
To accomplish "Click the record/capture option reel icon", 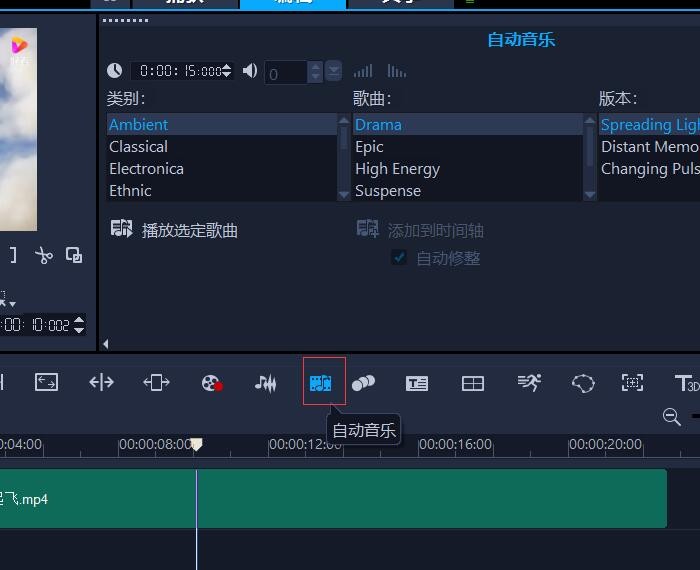I will pos(212,383).
